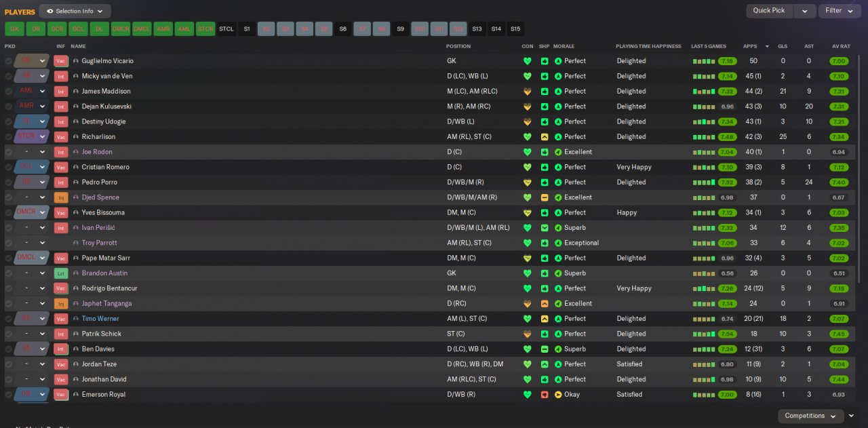The width and height of the screenshot is (868, 428).
Task: Select the STCL position slot button
Action: tap(226, 28)
